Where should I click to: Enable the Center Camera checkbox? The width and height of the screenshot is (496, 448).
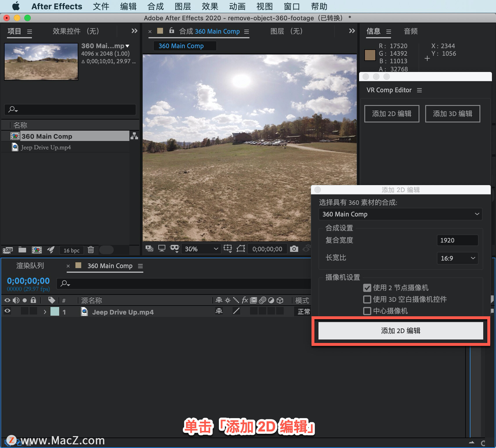(x=367, y=311)
